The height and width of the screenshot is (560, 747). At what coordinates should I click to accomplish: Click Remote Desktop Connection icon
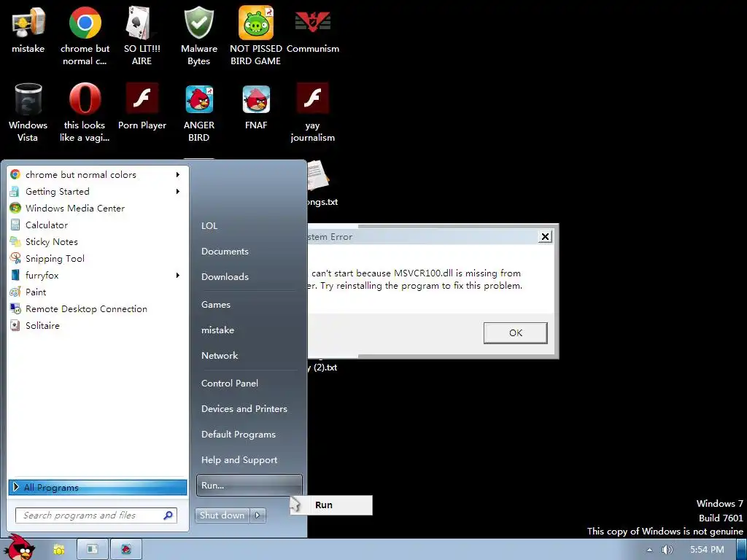pos(15,308)
